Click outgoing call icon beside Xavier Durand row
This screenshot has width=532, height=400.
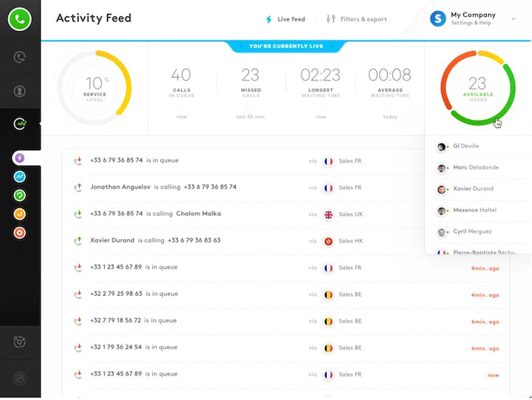coord(78,241)
